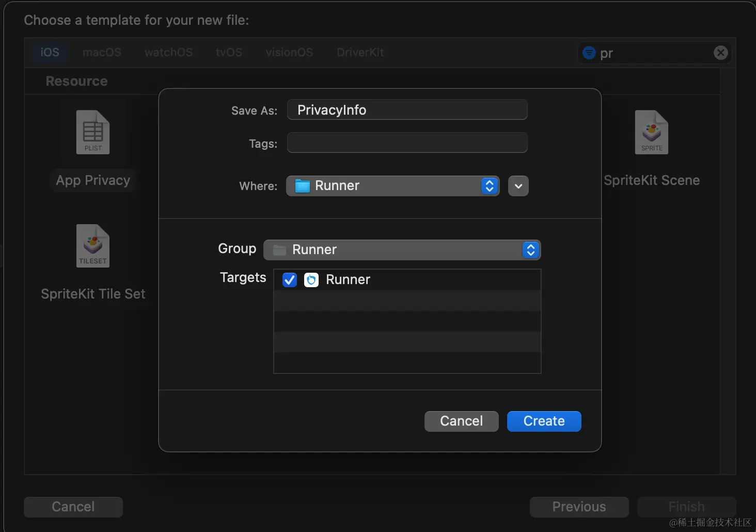Click the blue folder icon in Where popup
This screenshot has width=756, height=532.
(302, 186)
